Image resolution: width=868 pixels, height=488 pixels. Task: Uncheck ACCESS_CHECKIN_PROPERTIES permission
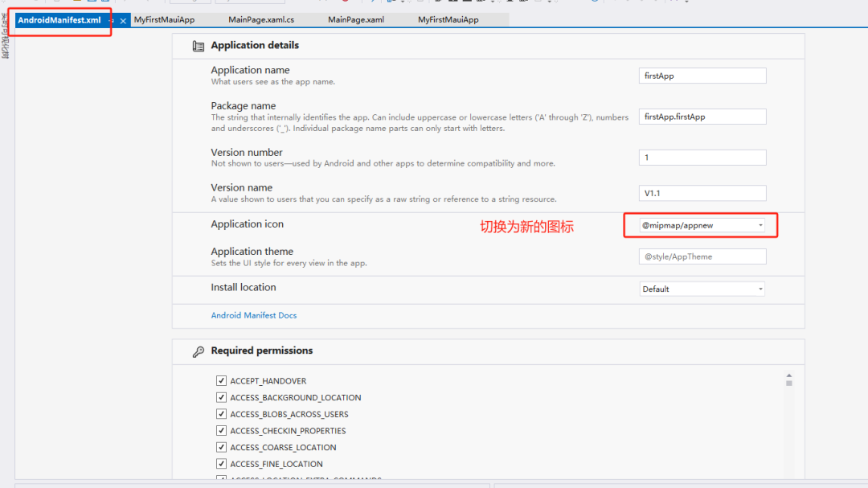[221, 431]
